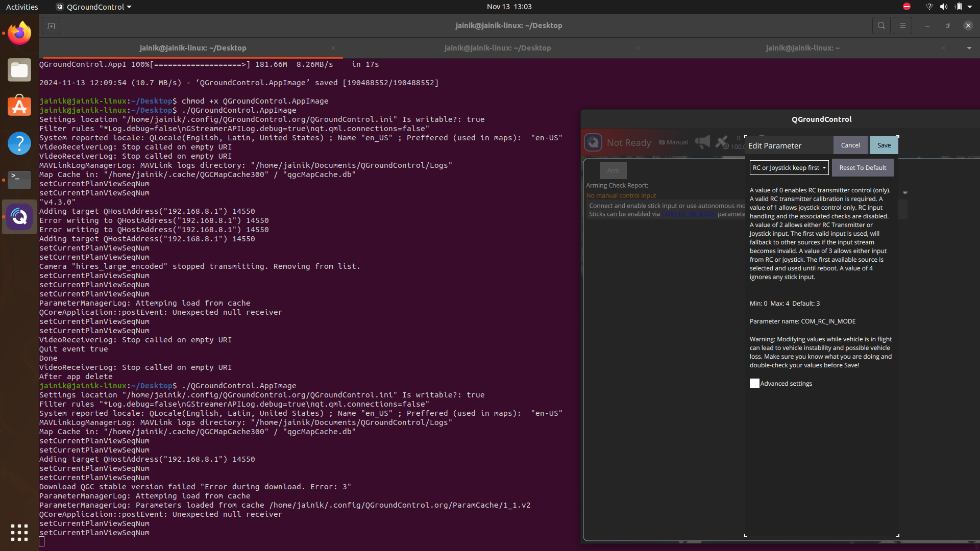Click the terminal cursor at the prompt
This screenshot has width=980, height=551.
tap(42, 542)
